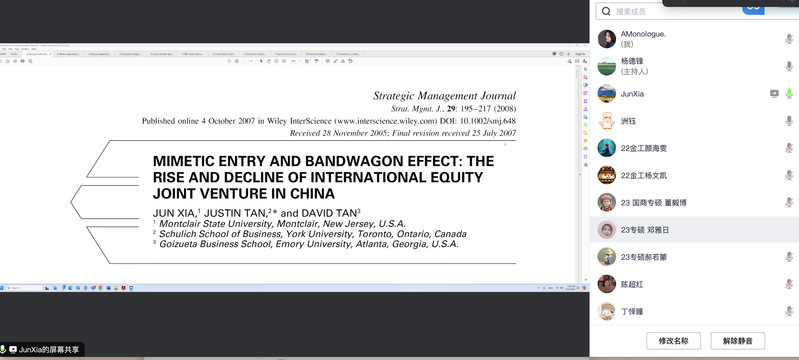799x360 pixels.
Task: Click the magnifier icon in the member search box
Action: coord(606,11)
